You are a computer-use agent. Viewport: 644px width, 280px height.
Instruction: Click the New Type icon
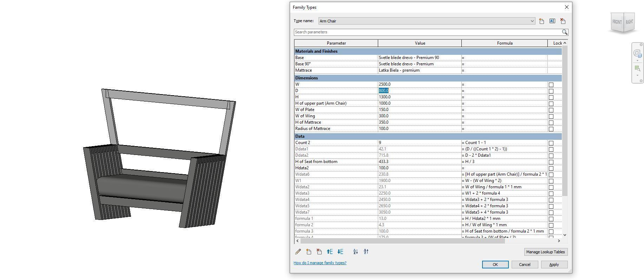coord(541,21)
